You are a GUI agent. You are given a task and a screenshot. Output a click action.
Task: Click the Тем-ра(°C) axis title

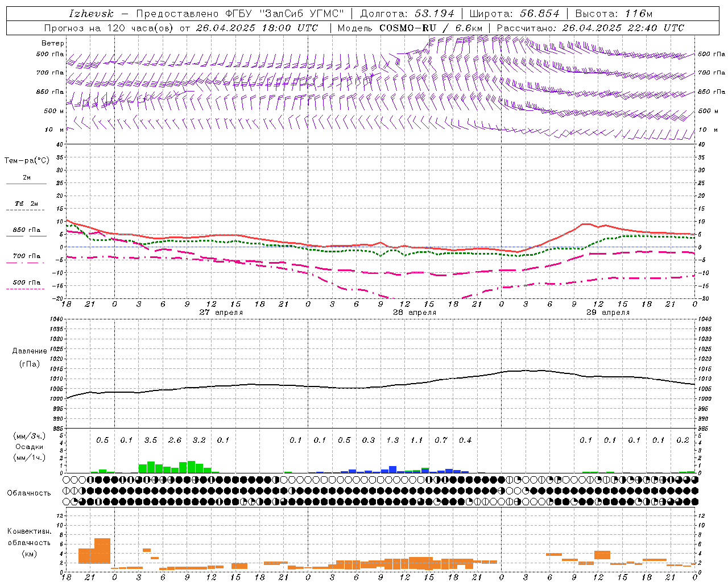pyautogui.click(x=27, y=161)
